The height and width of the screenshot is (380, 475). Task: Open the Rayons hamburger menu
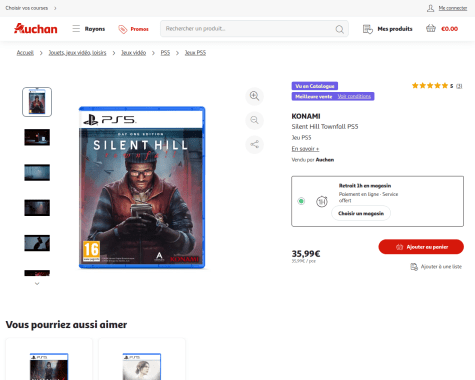pyautogui.click(x=89, y=29)
